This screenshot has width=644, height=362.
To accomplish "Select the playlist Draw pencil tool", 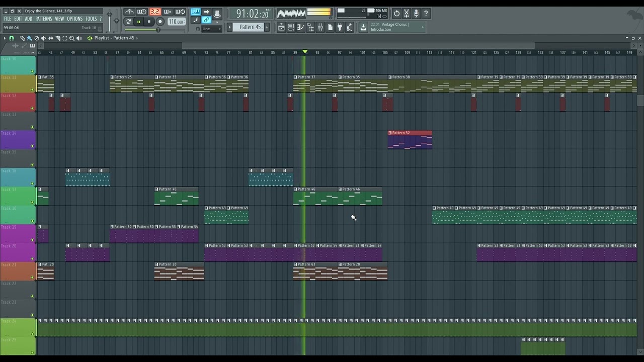I will (23, 38).
